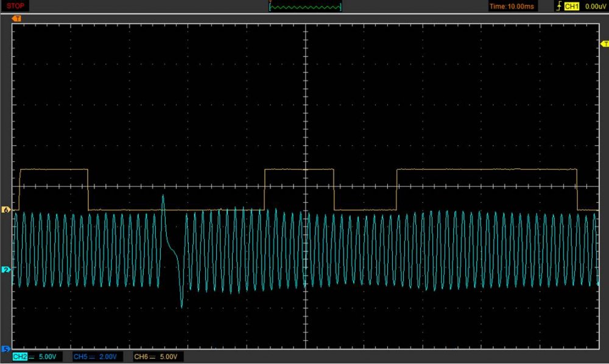The image size is (609, 364).
Task: Click the CH2 DC coupling symbol
Action: coord(32,357)
